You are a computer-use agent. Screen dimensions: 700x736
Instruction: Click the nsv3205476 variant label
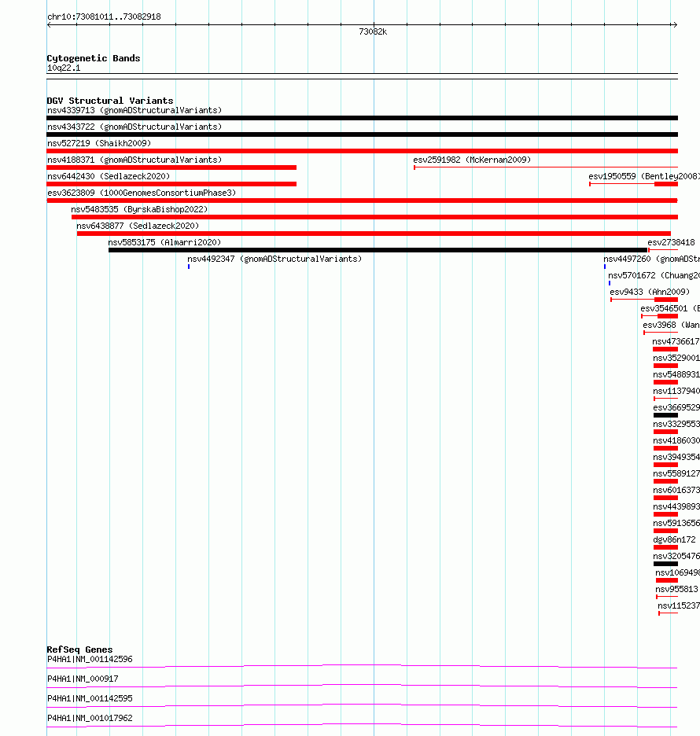click(676, 556)
